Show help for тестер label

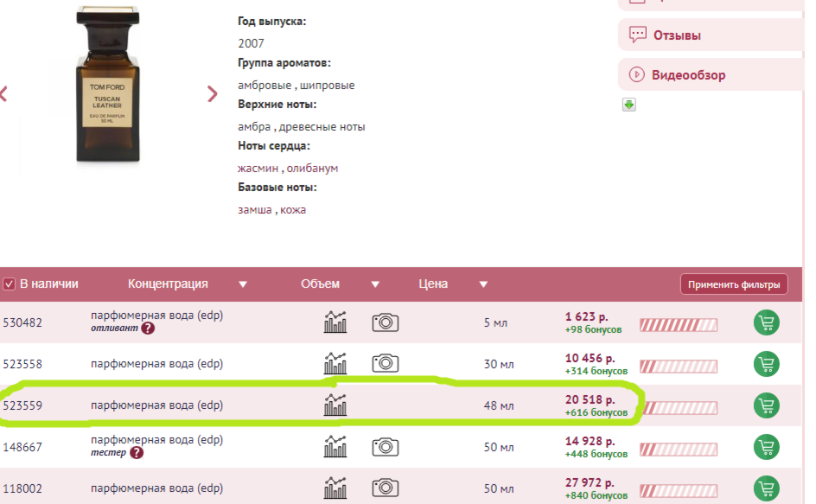point(137,453)
